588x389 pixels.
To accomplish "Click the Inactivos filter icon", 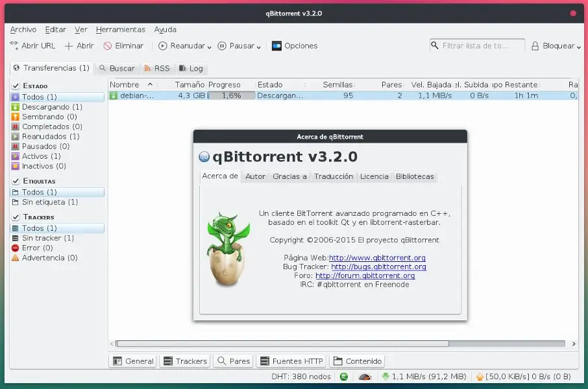I will 15,166.
